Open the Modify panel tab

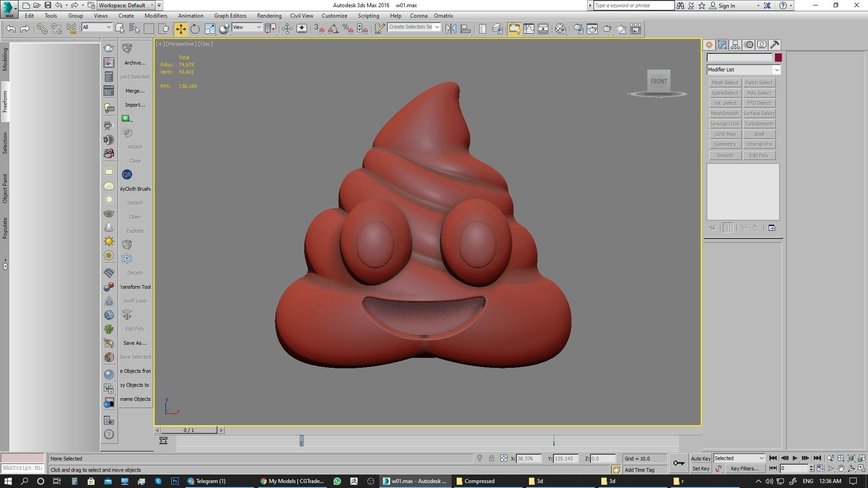point(722,45)
